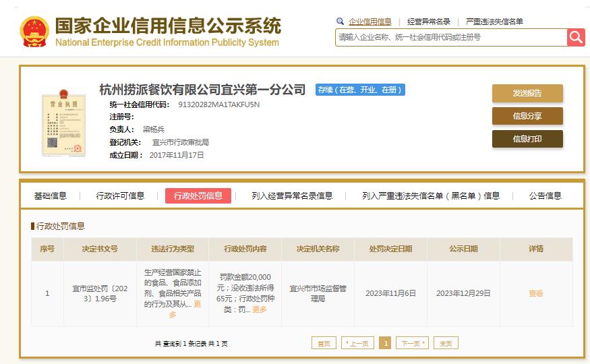Screen dimensions: 590x364
Task: Click the 决定书文号 column header
Action: click(x=100, y=249)
